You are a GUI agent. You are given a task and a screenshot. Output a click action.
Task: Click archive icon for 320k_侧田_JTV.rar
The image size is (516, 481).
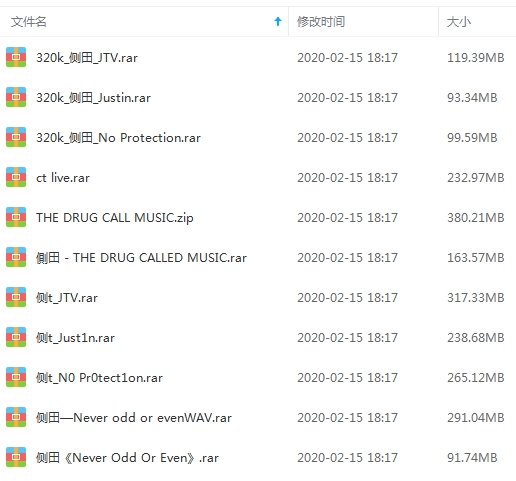pos(16,57)
